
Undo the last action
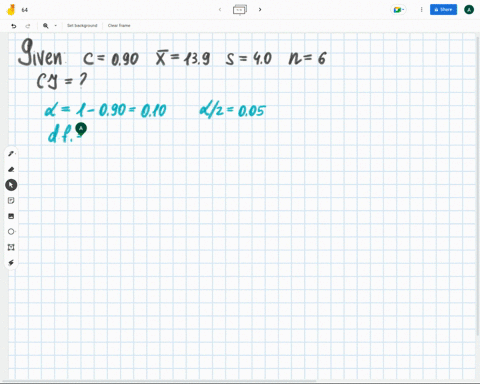coord(14,26)
